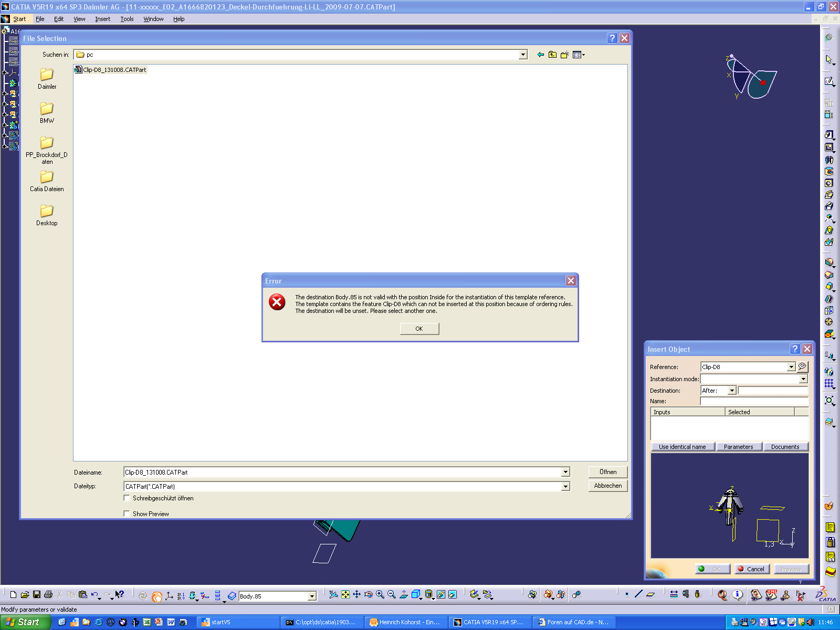The height and width of the screenshot is (630, 840).
Task: Click the orange Q search icon
Action: pos(723,595)
